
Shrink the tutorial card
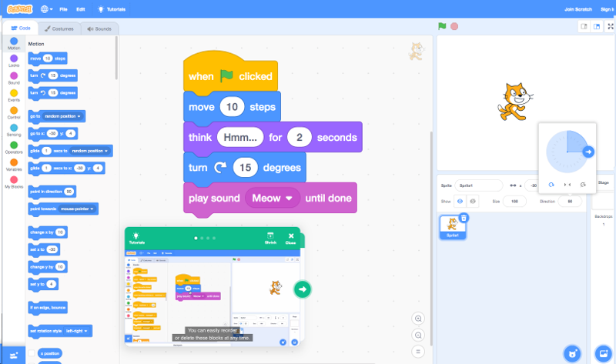click(x=270, y=238)
